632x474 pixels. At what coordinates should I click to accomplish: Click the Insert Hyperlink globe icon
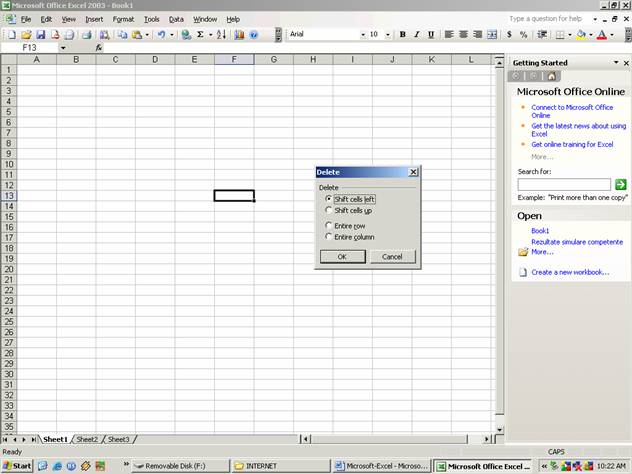click(x=186, y=35)
